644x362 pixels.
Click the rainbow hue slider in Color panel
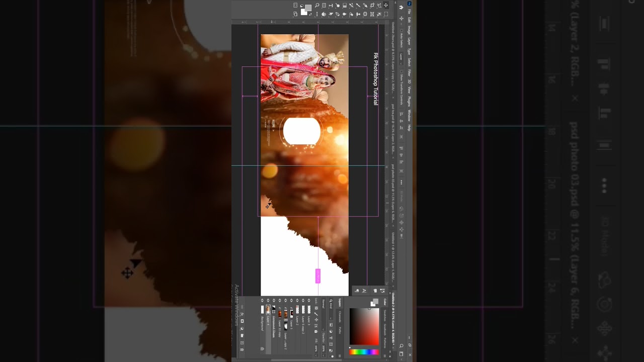pos(364,352)
